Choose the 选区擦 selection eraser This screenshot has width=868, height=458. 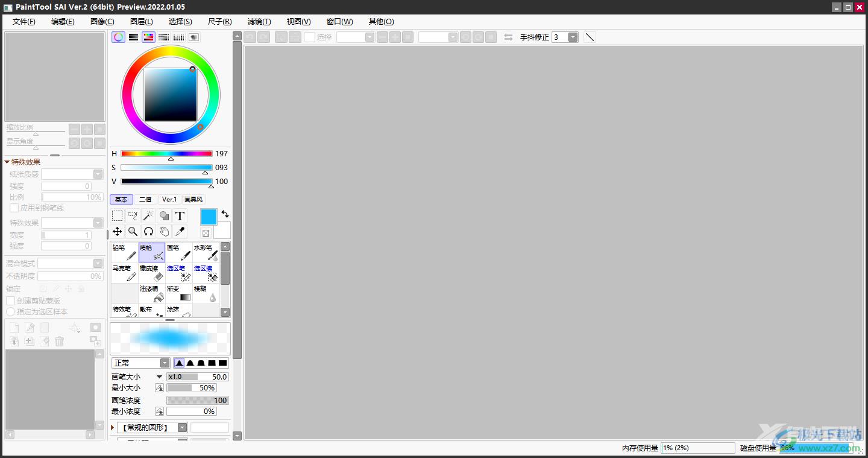coord(206,273)
